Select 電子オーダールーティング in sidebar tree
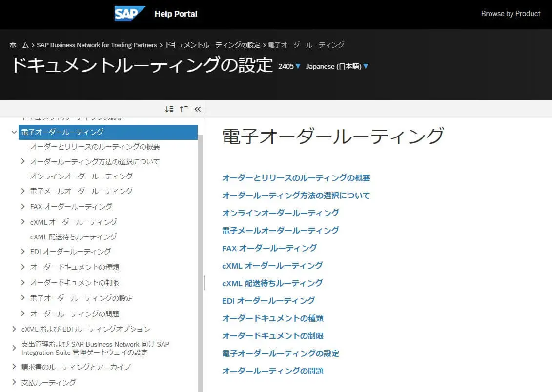 (x=108, y=132)
